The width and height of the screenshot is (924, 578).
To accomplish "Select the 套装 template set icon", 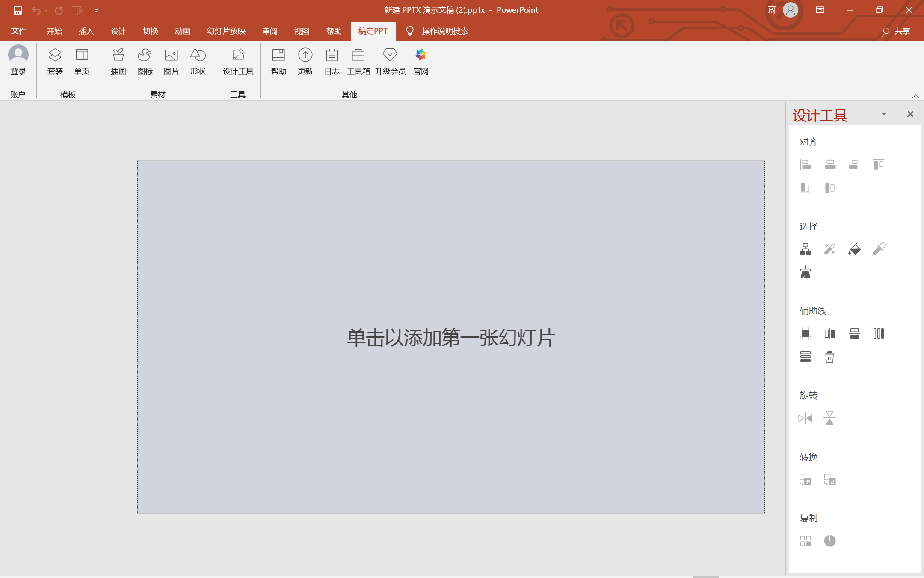I will coord(55,62).
